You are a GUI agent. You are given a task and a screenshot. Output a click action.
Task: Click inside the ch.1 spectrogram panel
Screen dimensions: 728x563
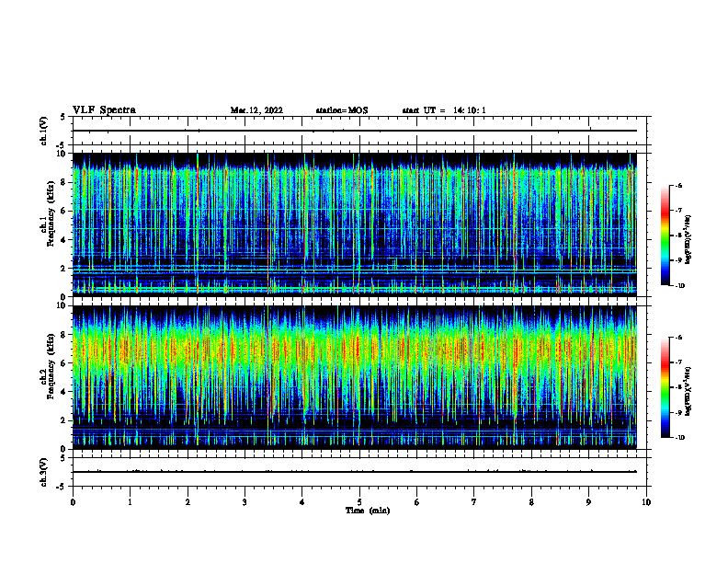click(355, 224)
